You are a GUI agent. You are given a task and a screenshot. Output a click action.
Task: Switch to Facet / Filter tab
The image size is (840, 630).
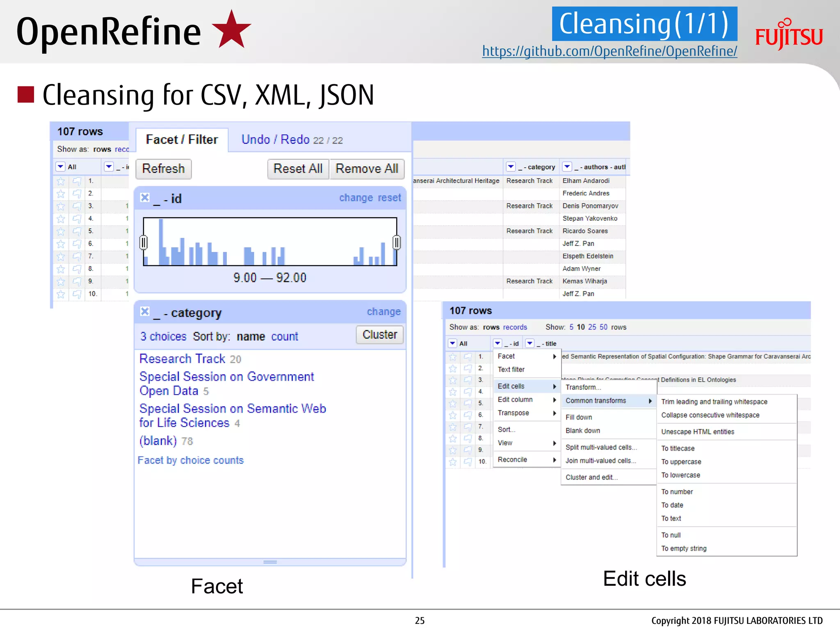(182, 140)
